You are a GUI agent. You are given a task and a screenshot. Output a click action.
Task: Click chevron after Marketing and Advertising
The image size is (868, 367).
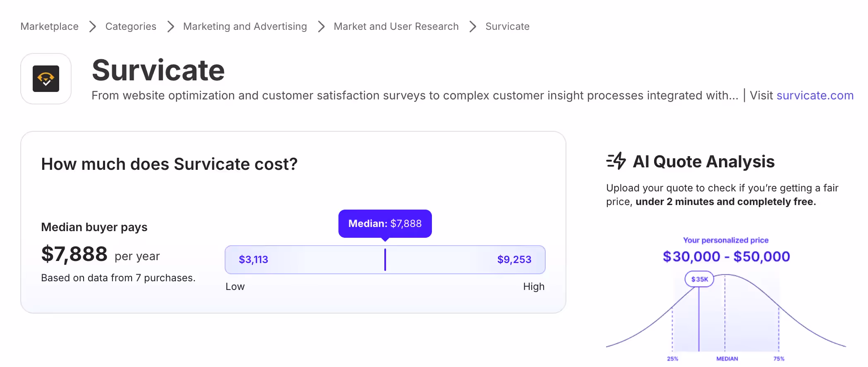click(321, 27)
